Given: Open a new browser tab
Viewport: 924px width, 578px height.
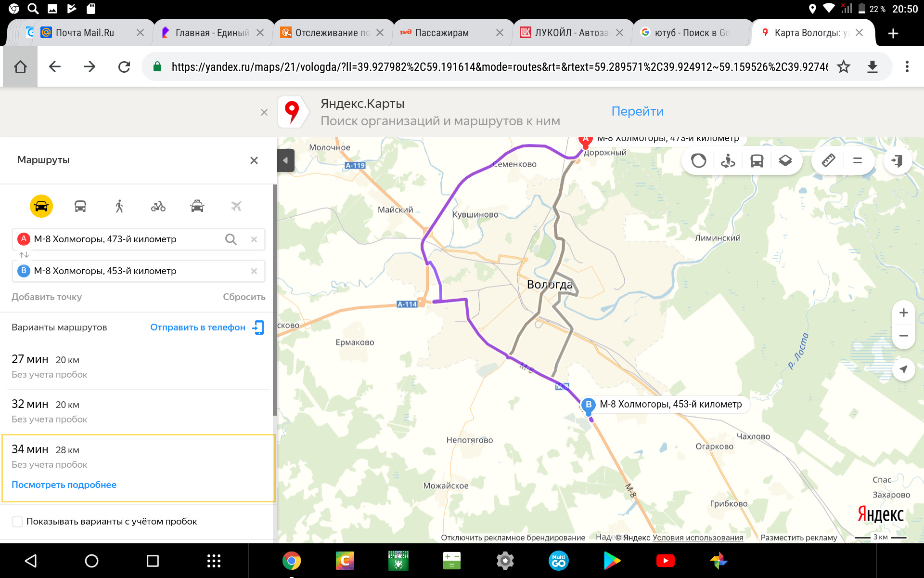Looking at the screenshot, I should tap(893, 33).
